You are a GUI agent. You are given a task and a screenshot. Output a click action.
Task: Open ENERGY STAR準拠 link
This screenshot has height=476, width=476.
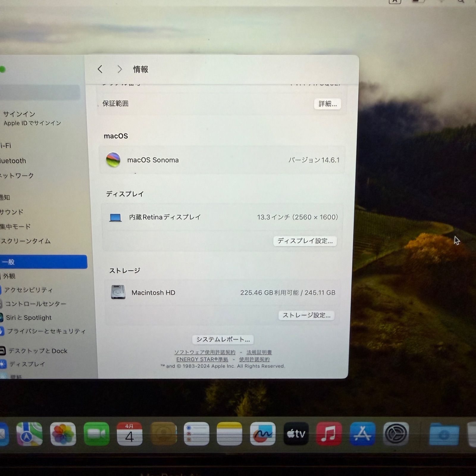tap(202, 359)
